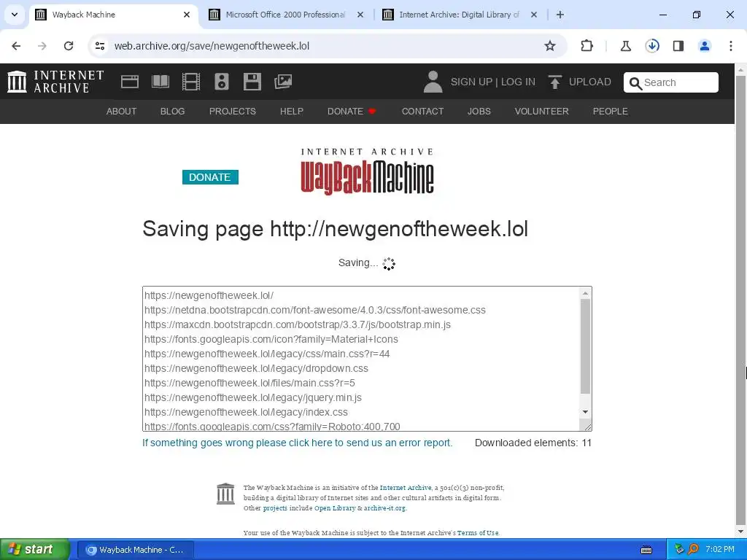Open the VOLUNTEER menu item
Screen dimensions: 747x560
click(542, 112)
